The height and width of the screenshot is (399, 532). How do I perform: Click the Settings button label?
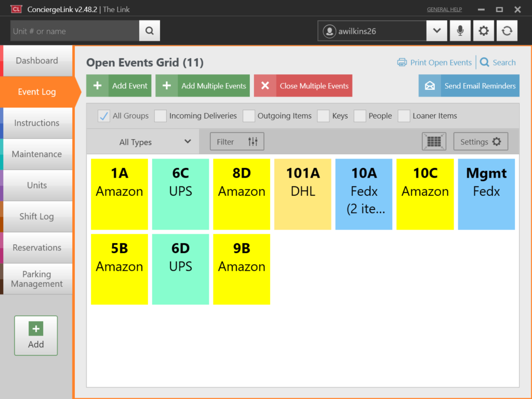[x=474, y=142]
